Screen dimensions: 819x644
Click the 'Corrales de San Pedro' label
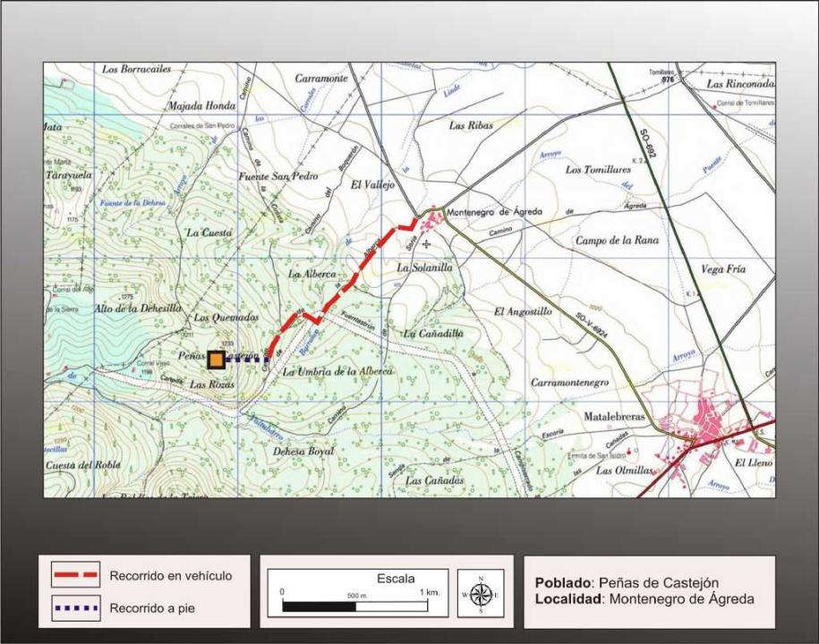[201, 127]
